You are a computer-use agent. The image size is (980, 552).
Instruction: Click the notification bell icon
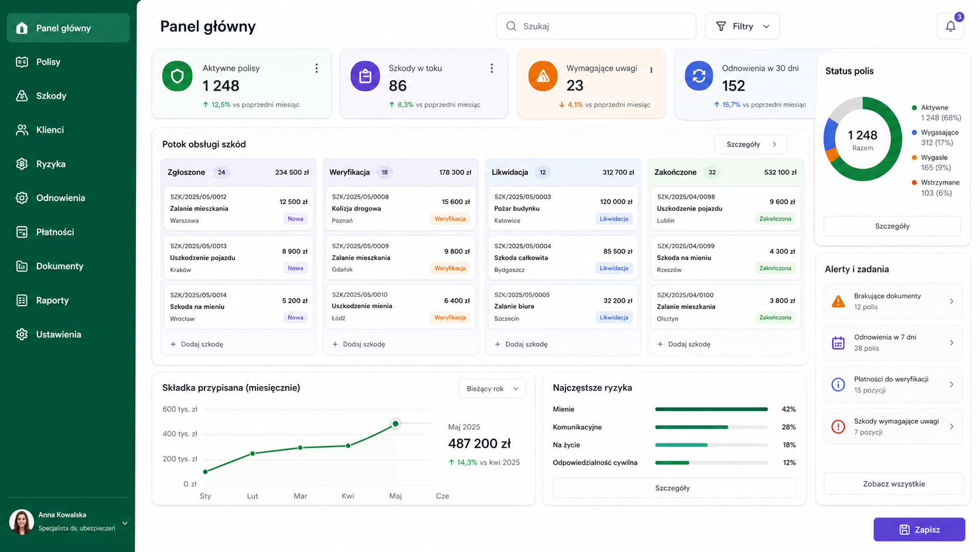click(x=950, y=26)
